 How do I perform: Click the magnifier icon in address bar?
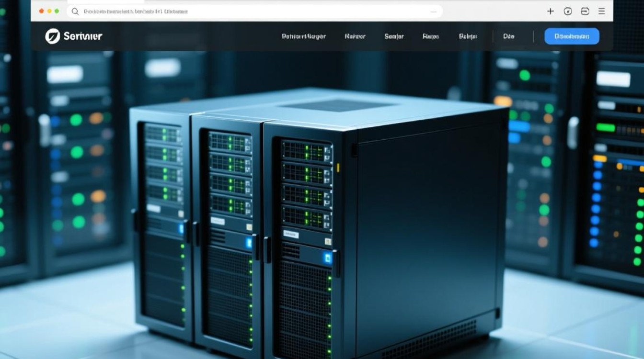pos(75,11)
